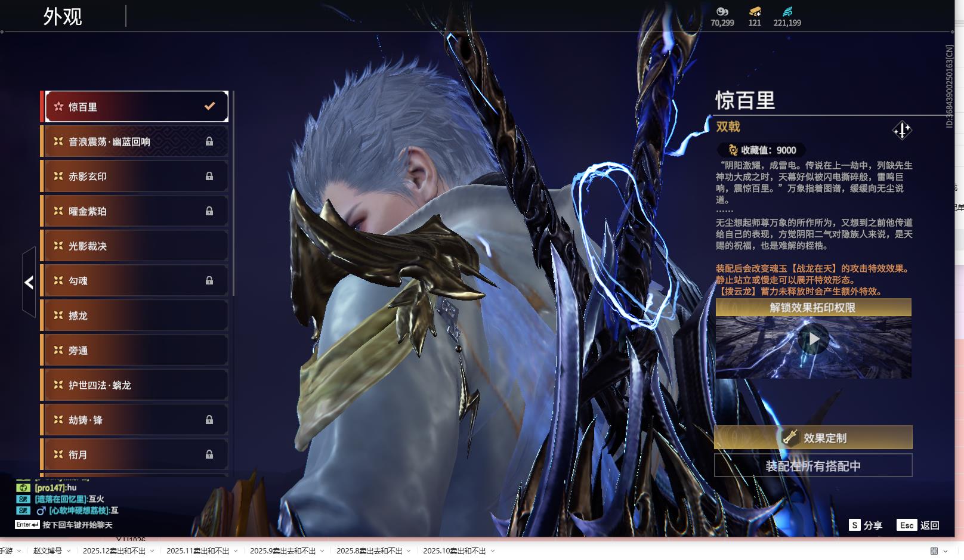The width and height of the screenshot is (964, 560).
Task: Open the dropdown arrow of 赵文博号 sheet tab
Action: click(x=69, y=551)
